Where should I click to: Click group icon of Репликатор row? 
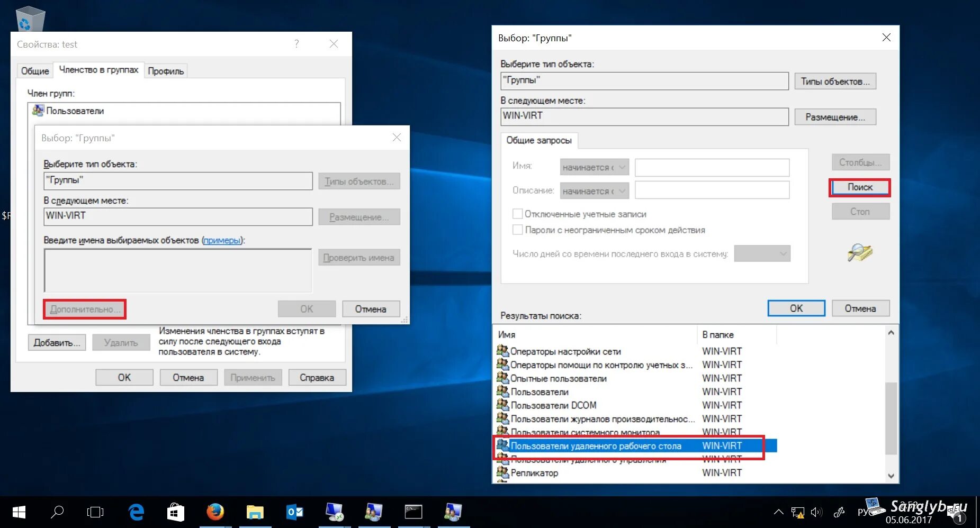502,472
